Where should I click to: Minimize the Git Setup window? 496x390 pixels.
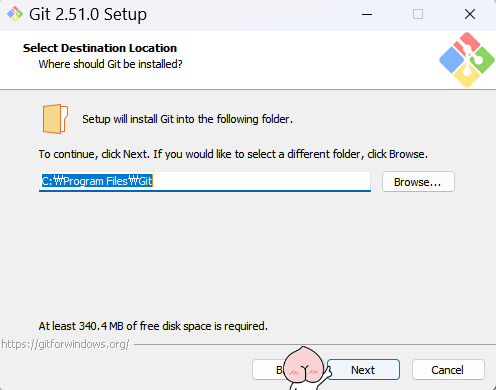point(367,14)
